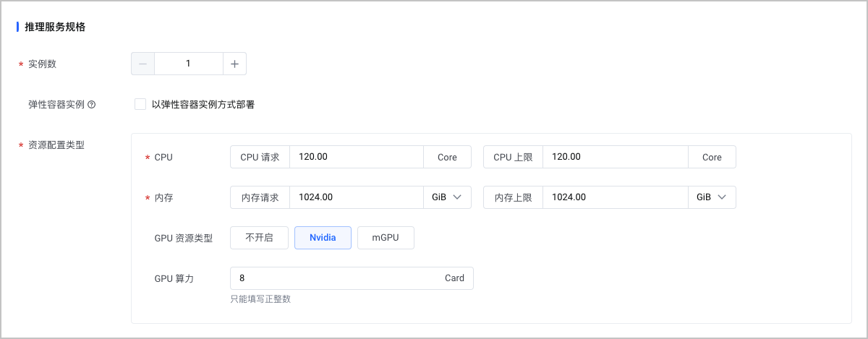Decrease instance count with minus button
Viewport: 868px width, 339px height.
click(142, 64)
